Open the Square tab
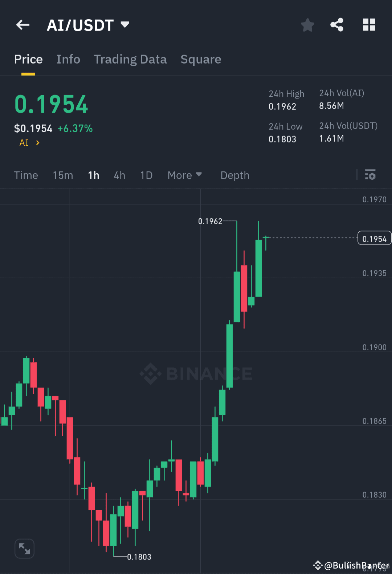The height and width of the screenshot is (574, 392). (201, 59)
